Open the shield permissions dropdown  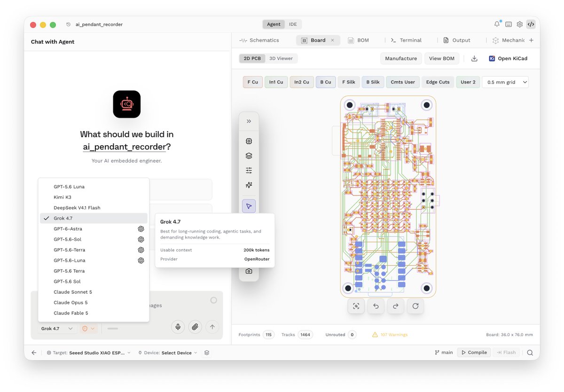point(88,329)
